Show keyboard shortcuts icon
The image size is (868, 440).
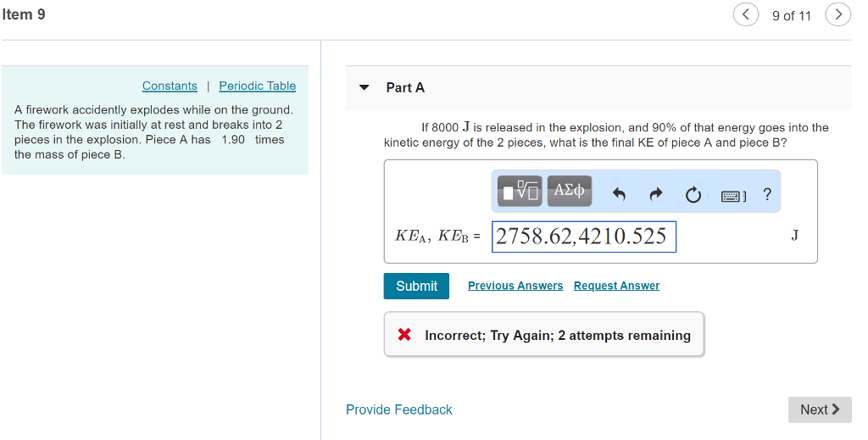(x=732, y=196)
